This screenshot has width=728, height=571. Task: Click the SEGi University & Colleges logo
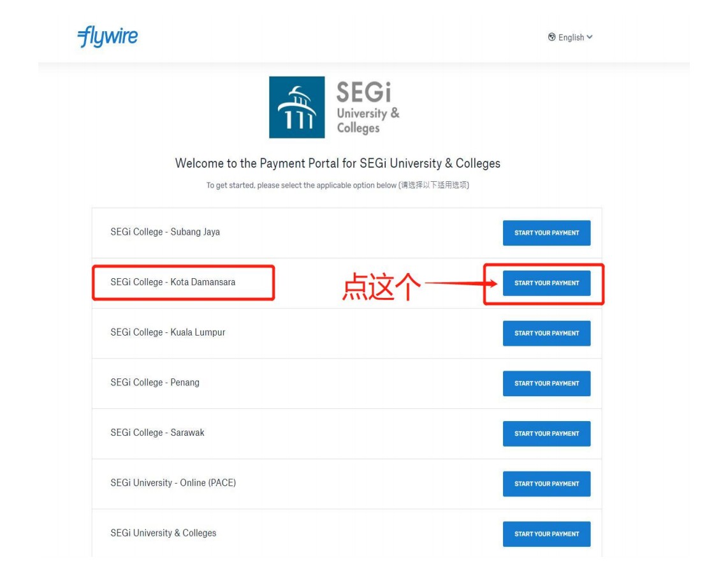334,107
